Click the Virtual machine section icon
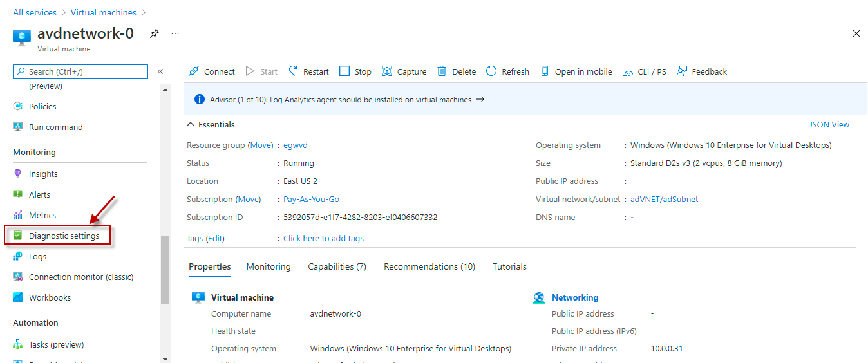 coord(198,297)
